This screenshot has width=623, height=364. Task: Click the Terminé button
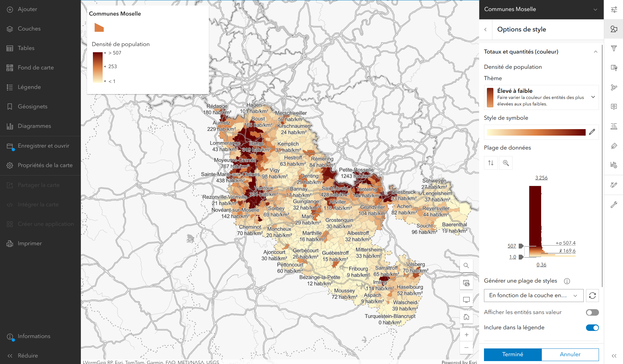pos(513,355)
